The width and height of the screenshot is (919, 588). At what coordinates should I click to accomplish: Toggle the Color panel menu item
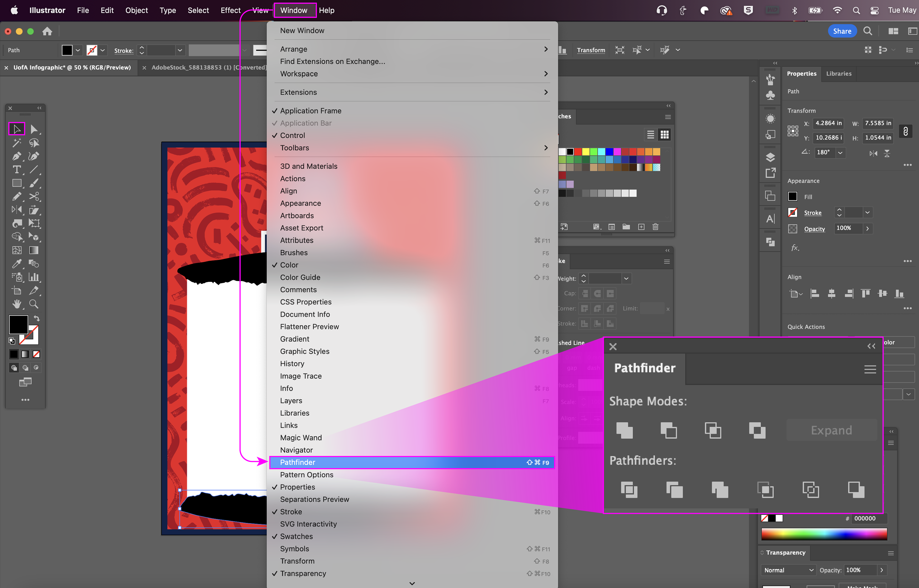point(289,265)
